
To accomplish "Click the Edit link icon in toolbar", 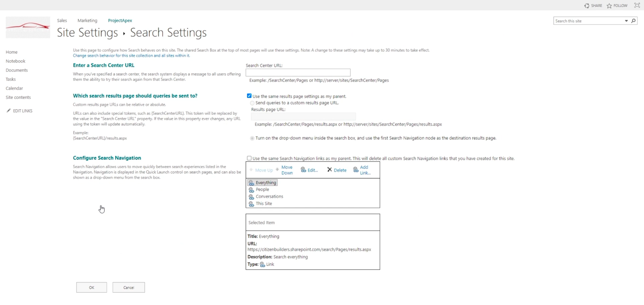I will tap(303, 170).
